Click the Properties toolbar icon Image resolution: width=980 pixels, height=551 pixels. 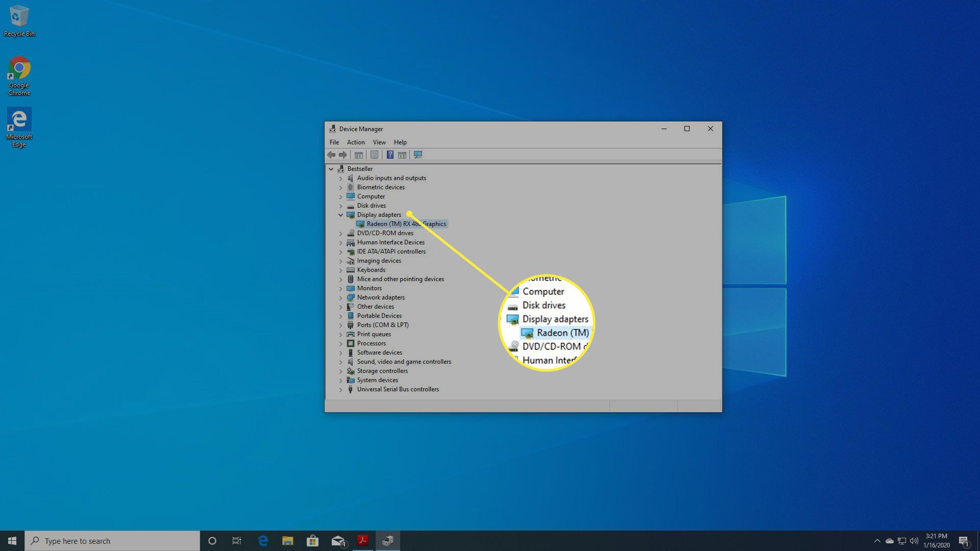[374, 155]
